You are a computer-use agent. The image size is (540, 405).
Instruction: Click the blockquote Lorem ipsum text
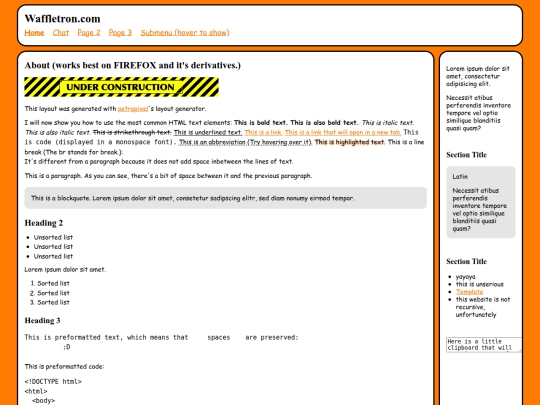[x=193, y=198]
